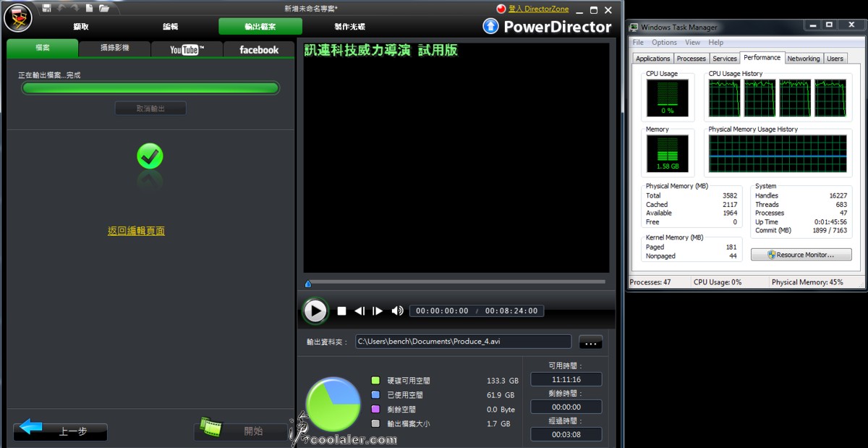Follow the 返回編輯頁面 link
The height and width of the screenshot is (448, 868).
136,231
